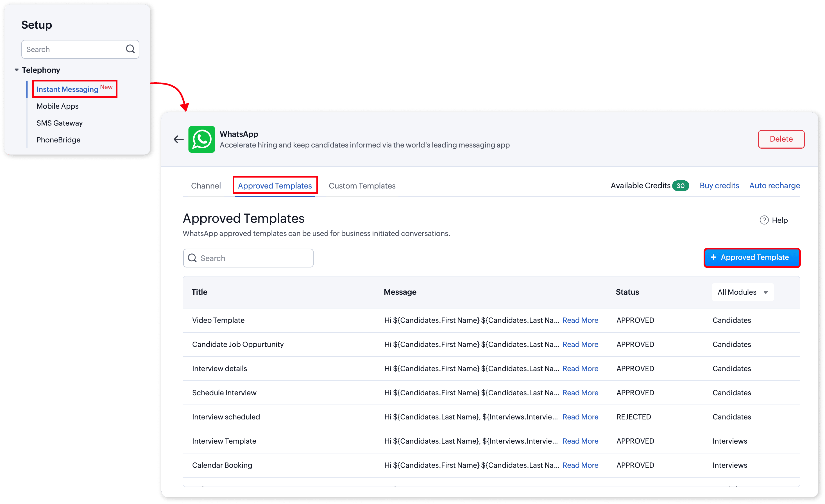The image size is (825, 504).
Task: Click the magnifier icon in Setup search
Action: point(130,49)
